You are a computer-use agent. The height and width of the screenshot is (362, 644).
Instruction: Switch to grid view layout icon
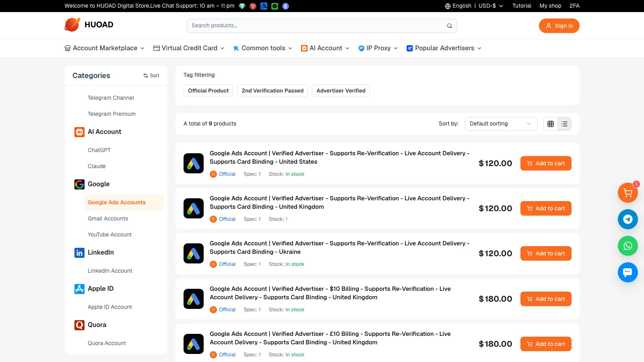[x=551, y=124]
